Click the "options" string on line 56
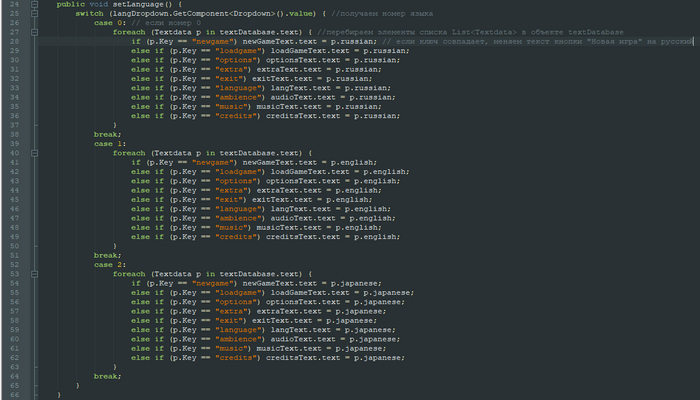The height and width of the screenshot is (400, 700). pyautogui.click(x=236, y=302)
